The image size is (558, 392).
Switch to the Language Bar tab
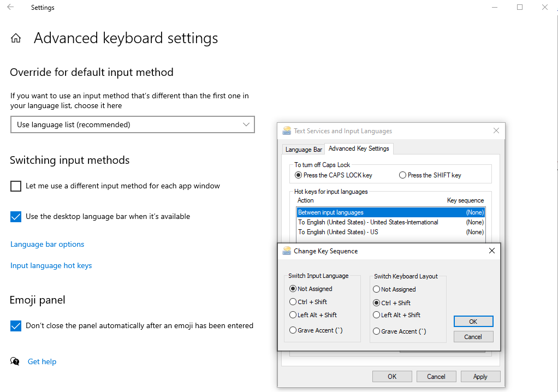[x=304, y=149]
